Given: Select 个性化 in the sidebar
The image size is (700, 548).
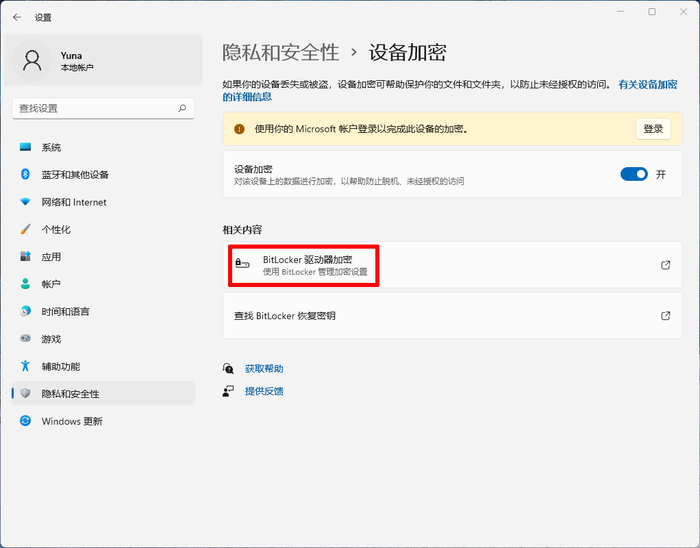Looking at the screenshot, I should coord(103,229).
